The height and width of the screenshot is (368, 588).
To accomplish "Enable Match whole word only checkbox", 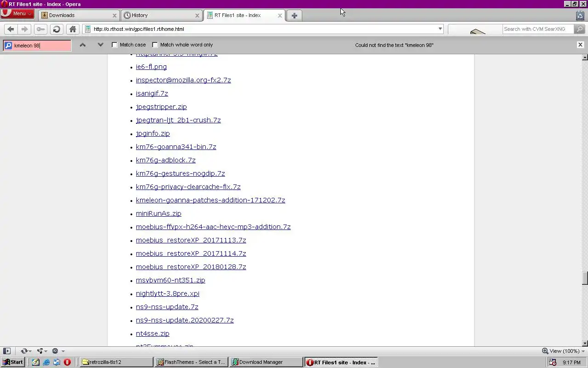I will pos(155,45).
